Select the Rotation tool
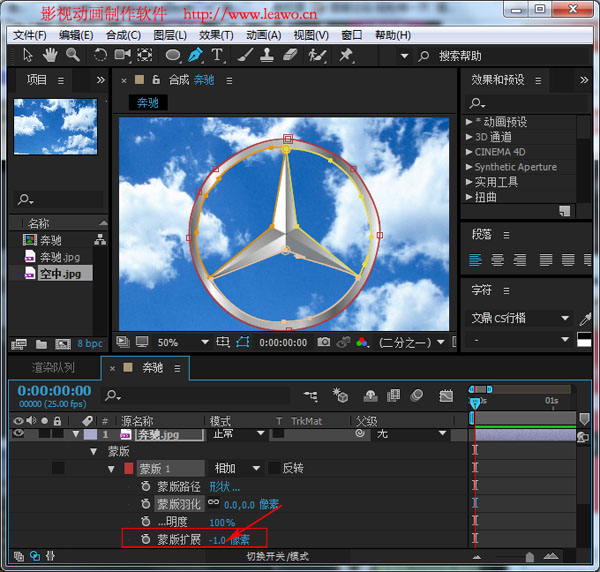 [x=100, y=55]
